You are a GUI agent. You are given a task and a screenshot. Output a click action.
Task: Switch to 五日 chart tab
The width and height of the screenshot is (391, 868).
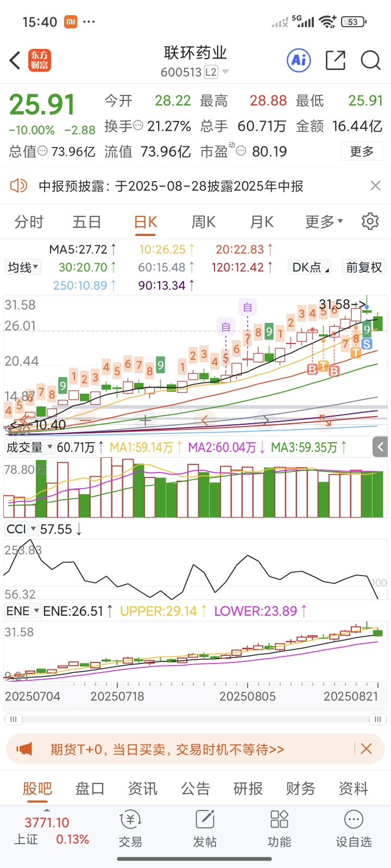click(x=87, y=222)
